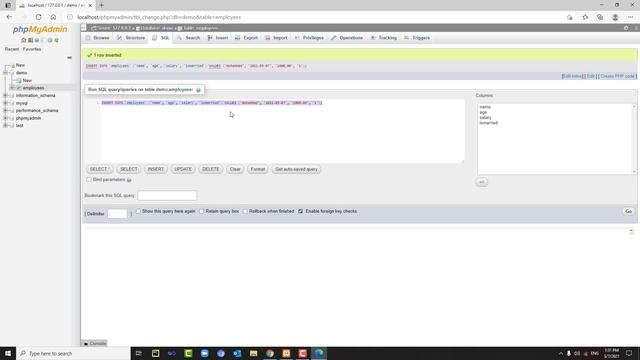Open Outlook from the taskbar

pos(237,353)
